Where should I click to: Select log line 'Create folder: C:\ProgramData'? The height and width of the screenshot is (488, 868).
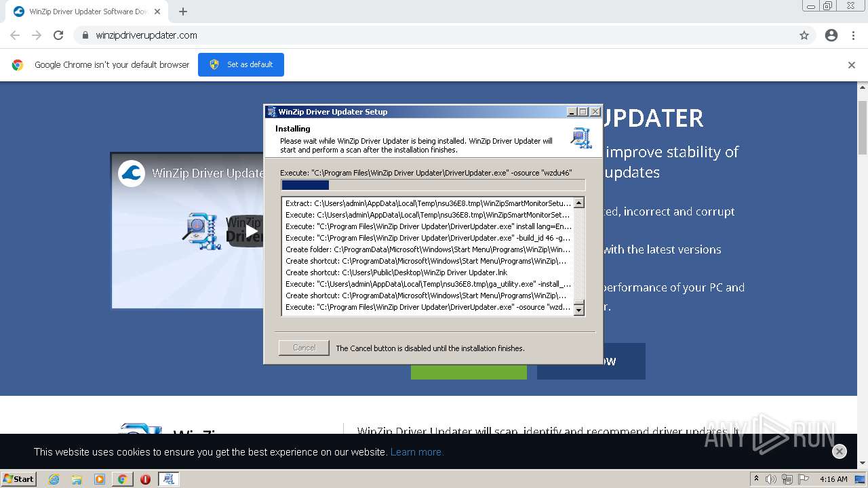coord(429,249)
